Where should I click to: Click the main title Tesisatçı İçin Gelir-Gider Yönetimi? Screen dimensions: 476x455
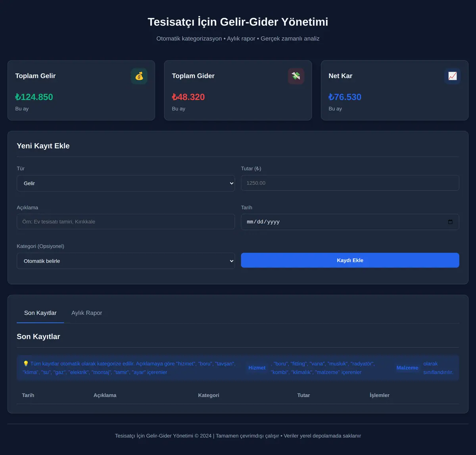pyautogui.click(x=238, y=22)
